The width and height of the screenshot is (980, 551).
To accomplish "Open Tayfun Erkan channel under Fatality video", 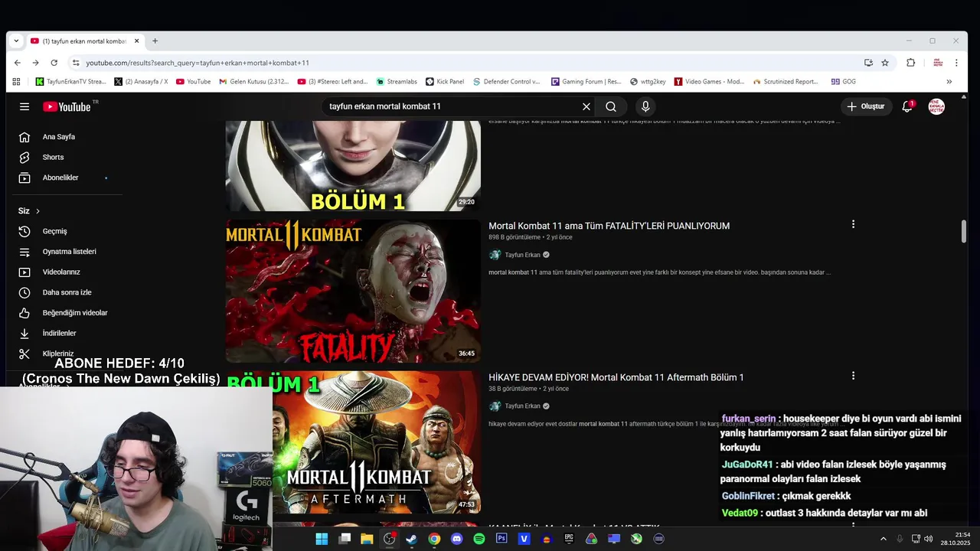I will coord(522,255).
